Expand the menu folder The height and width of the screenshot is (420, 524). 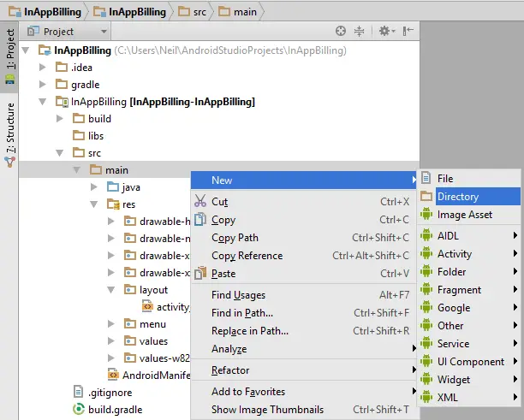click(x=111, y=324)
